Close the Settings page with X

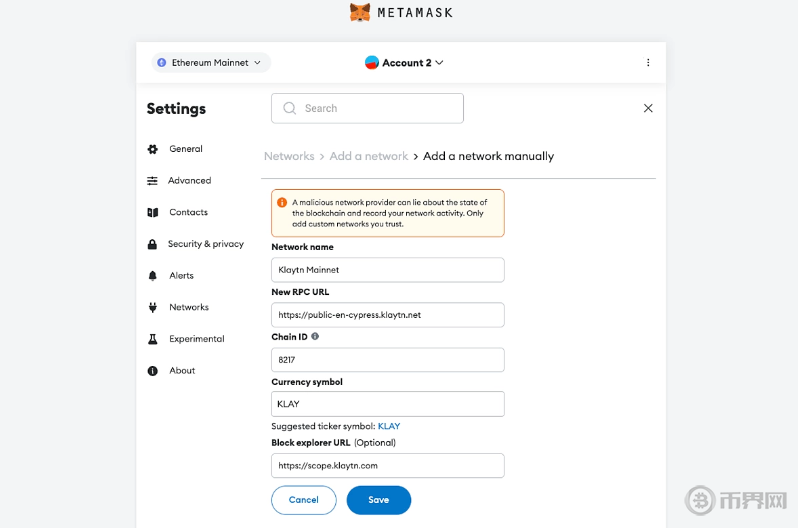[648, 108]
